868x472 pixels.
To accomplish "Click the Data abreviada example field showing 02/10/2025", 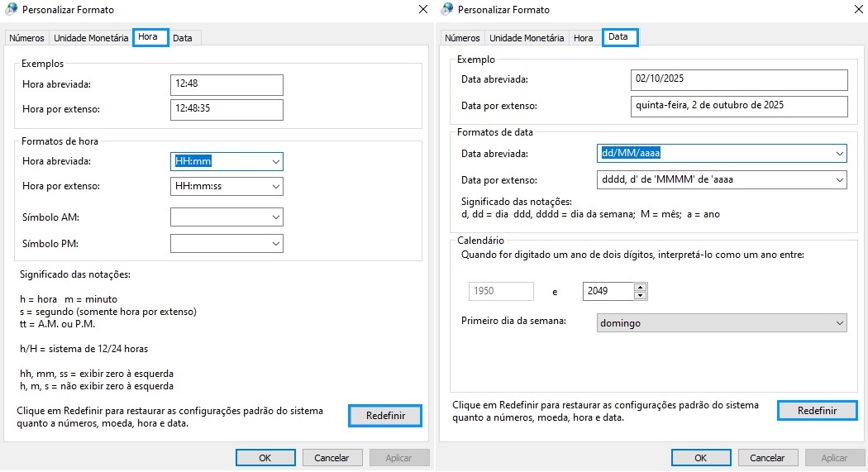I will pyautogui.click(x=738, y=79).
